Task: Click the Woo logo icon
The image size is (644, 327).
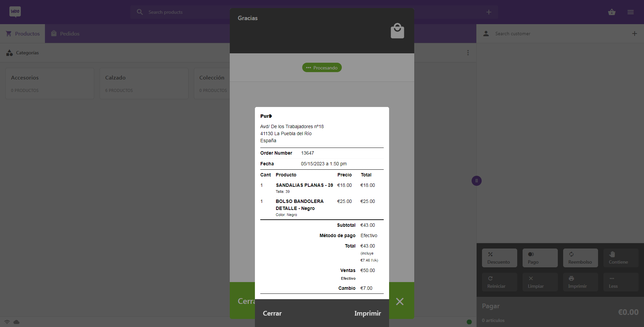Action: [x=15, y=12]
